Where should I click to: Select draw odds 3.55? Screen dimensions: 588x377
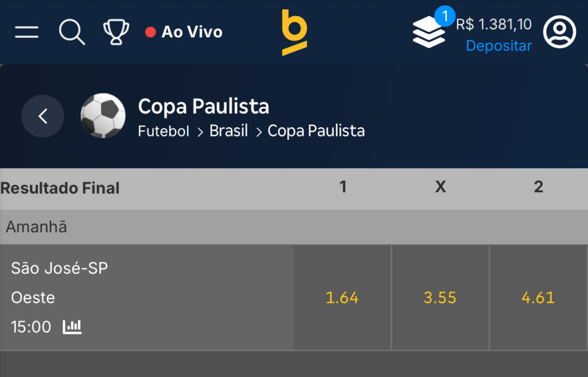click(440, 298)
